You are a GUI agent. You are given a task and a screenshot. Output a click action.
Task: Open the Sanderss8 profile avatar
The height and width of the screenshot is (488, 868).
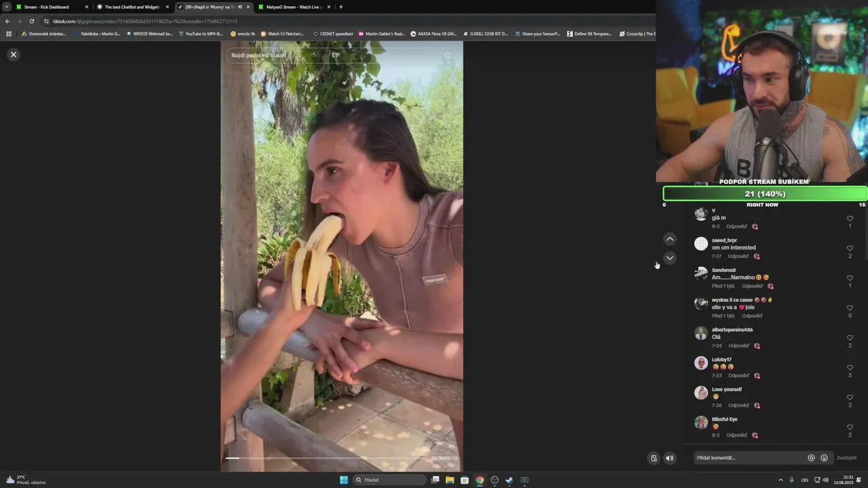coord(701,273)
